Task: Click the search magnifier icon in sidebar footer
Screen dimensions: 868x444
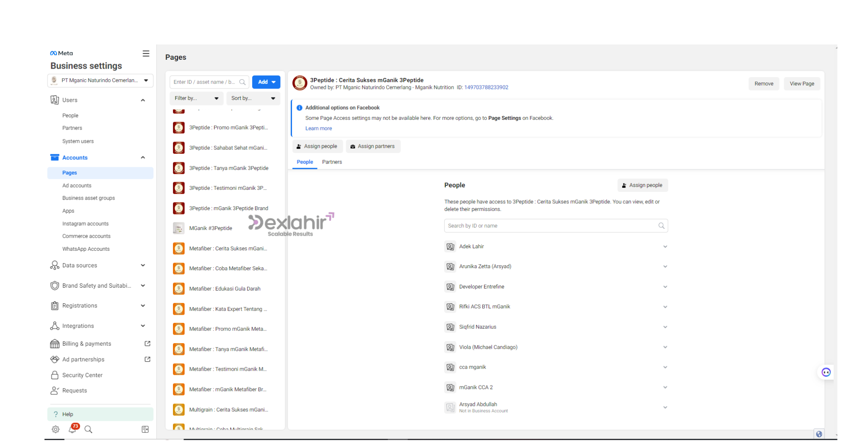Action: click(88, 429)
